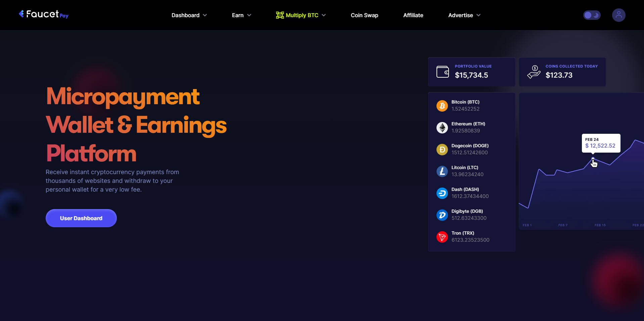Click the Coins Collected Today hand icon
The width and height of the screenshot is (644, 321).
(534, 72)
